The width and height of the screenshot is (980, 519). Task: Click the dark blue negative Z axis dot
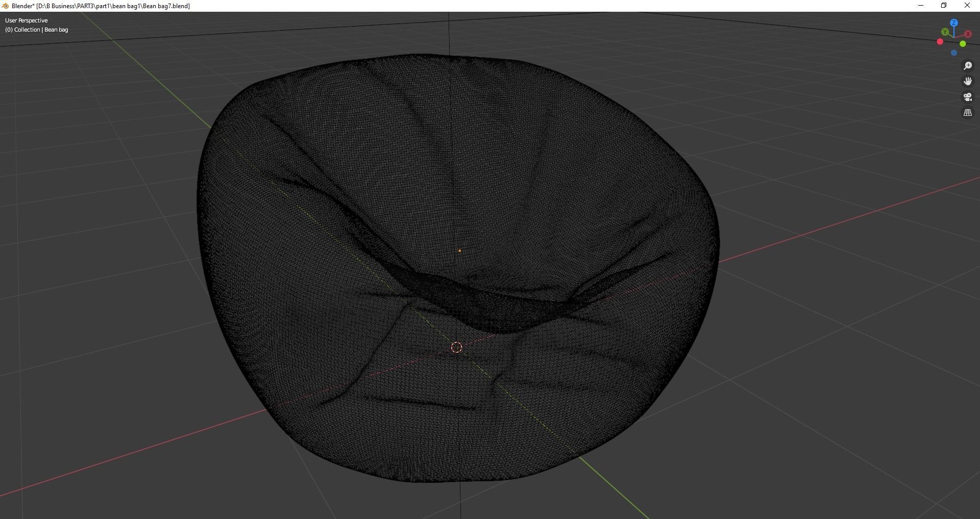tap(953, 53)
